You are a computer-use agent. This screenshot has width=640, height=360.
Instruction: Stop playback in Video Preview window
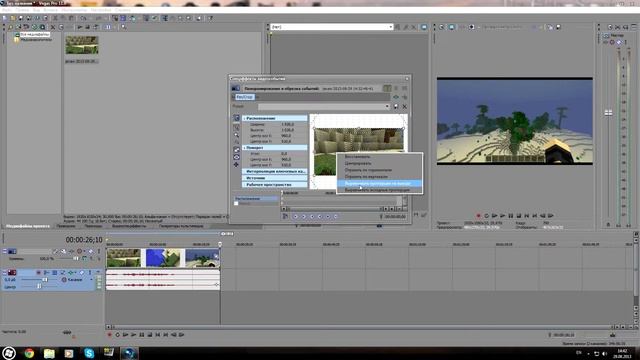(519, 216)
